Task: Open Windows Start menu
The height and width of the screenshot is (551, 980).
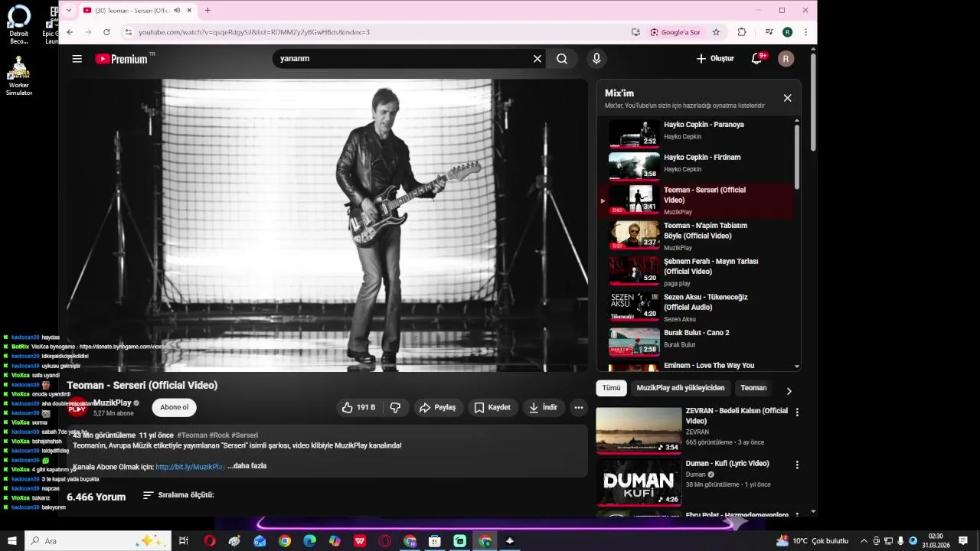Action: tap(11, 541)
